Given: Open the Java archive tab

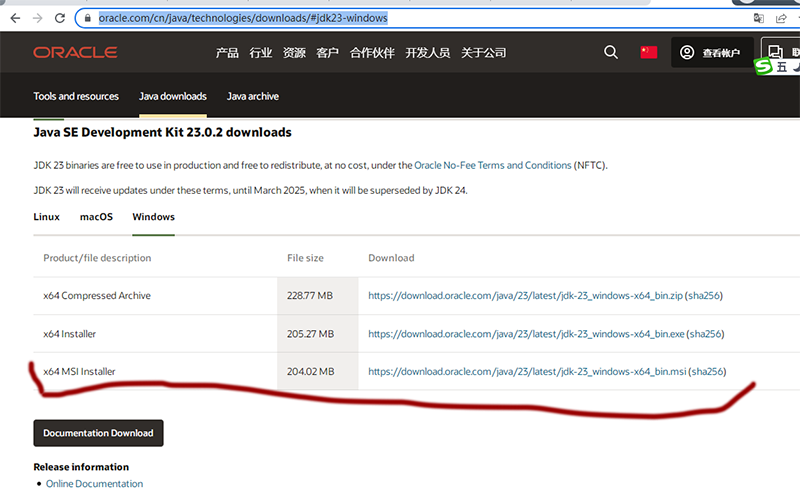Looking at the screenshot, I should [x=252, y=97].
